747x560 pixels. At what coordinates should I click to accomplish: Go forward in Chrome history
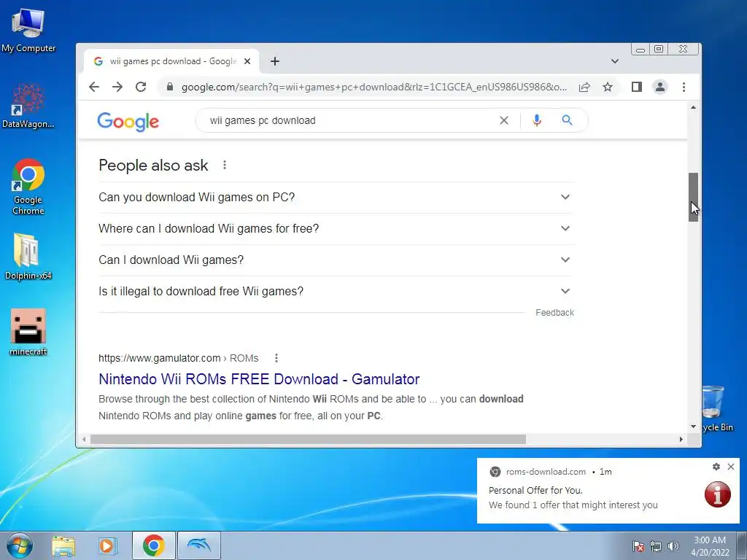click(x=117, y=87)
